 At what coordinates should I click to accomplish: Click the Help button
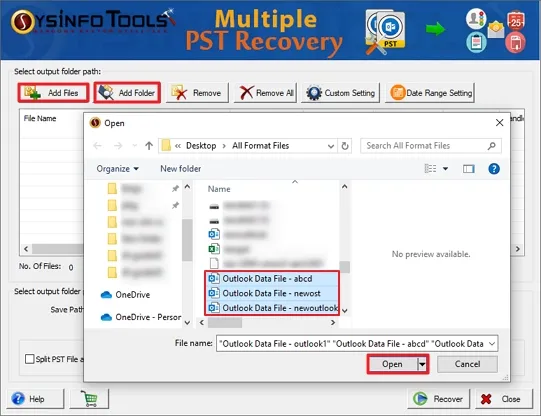35,399
